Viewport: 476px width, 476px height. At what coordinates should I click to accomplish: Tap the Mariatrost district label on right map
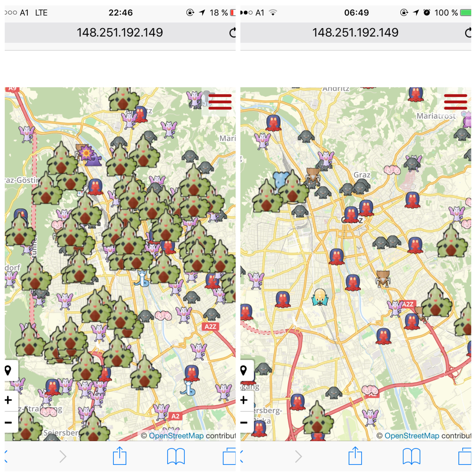point(436,116)
